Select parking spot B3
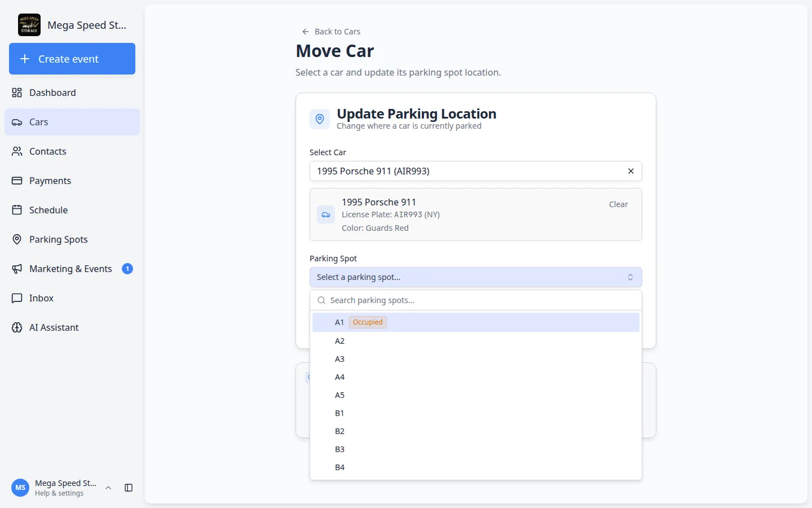This screenshot has height=508, width=812. click(x=476, y=449)
